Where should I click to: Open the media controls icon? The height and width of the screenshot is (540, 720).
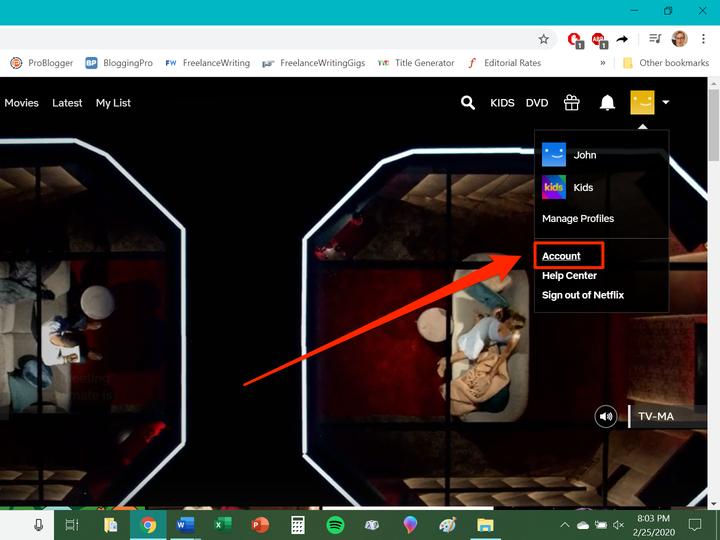655,39
